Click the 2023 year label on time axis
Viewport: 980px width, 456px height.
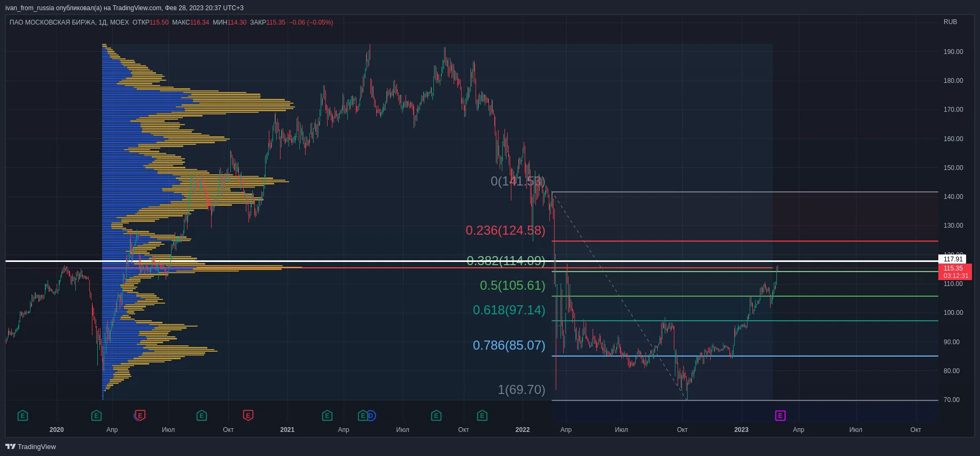(741, 430)
